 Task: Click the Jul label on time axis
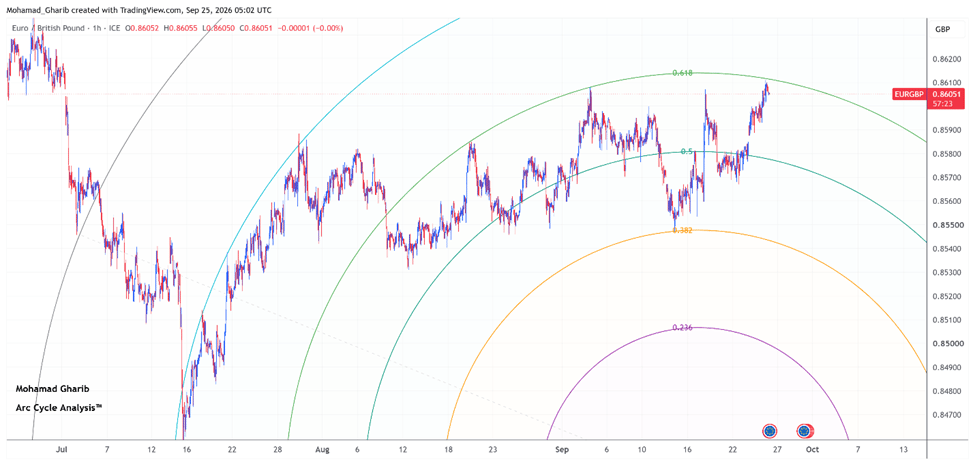click(61, 449)
